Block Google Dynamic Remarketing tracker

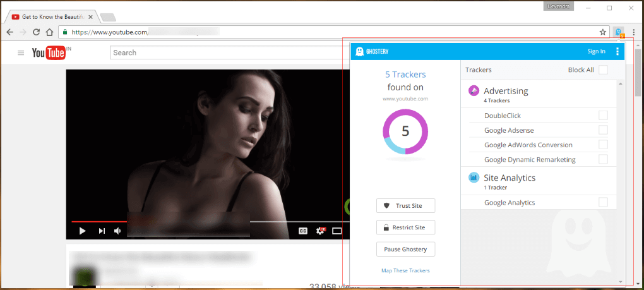[x=603, y=159]
